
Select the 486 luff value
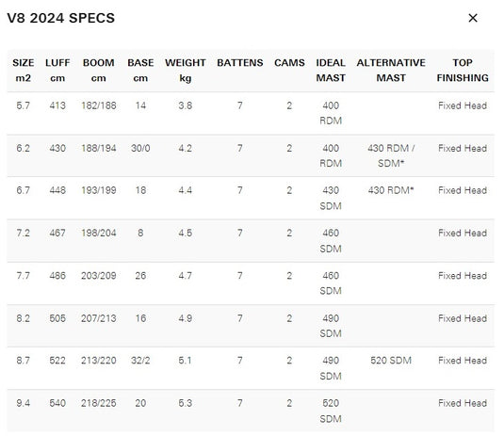coord(57,276)
